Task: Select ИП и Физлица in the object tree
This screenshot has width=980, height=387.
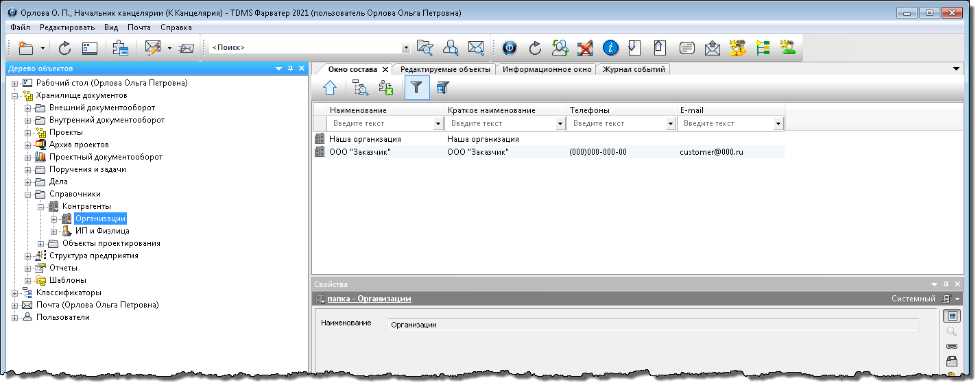Action: point(102,232)
